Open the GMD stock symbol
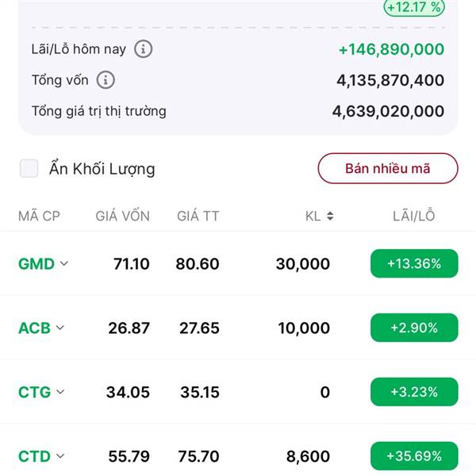476x476 pixels. coord(36,263)
